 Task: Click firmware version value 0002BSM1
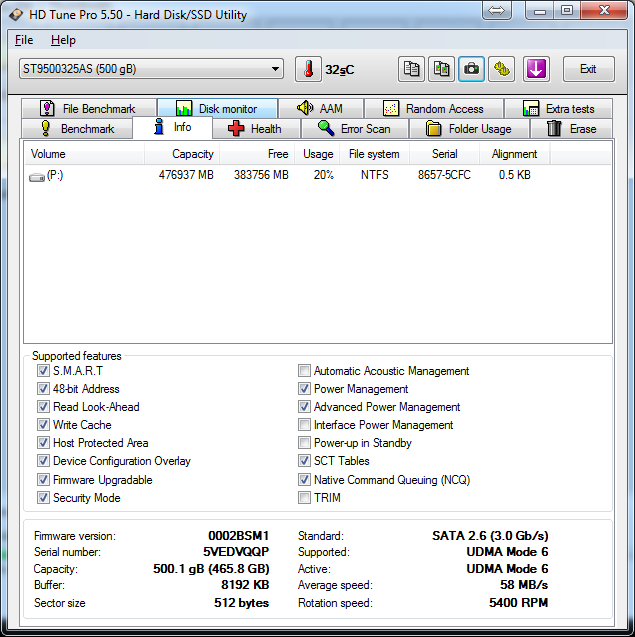click(x=238, y=536)
